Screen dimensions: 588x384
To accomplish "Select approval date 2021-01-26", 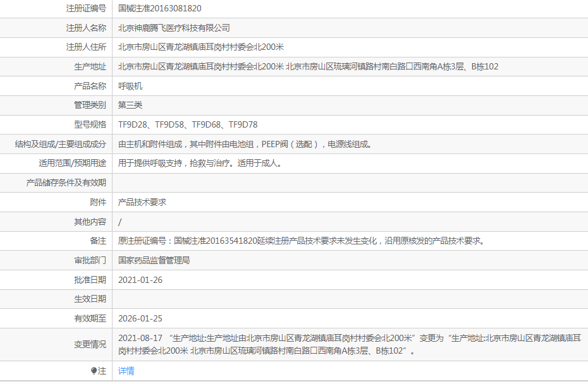I will tap(140, 280).
